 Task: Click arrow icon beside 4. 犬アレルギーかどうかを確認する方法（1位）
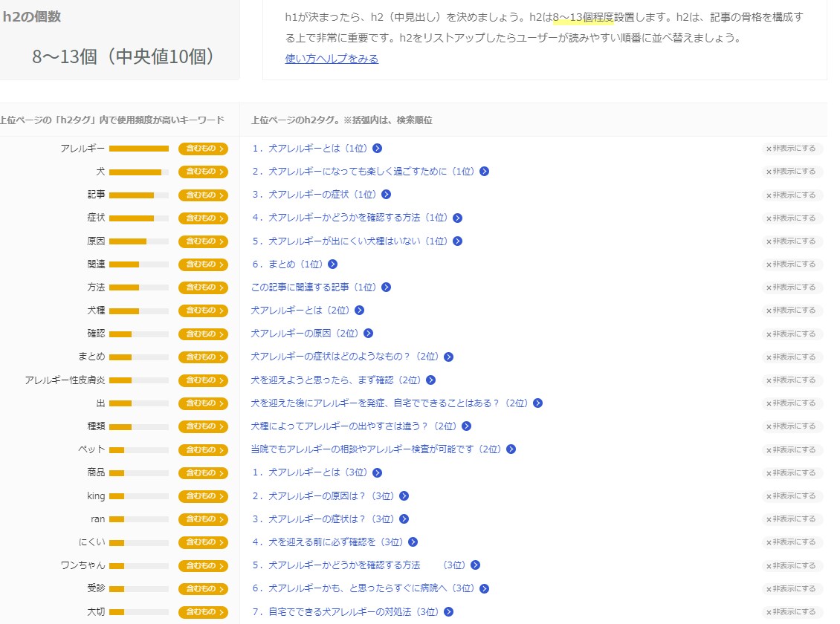(x=457, y=218)
